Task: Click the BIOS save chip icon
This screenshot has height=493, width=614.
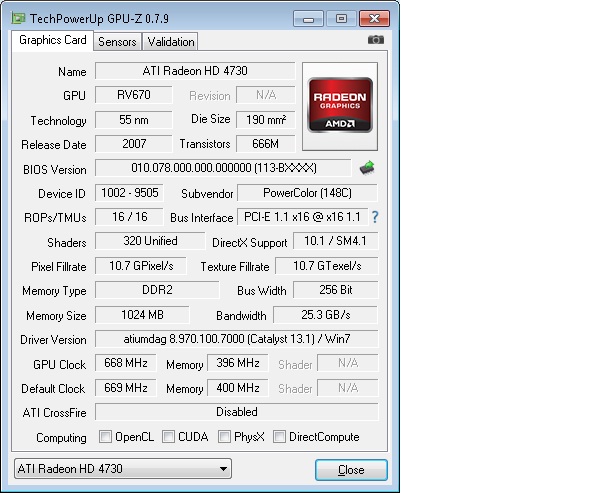Action: (367, 168)
